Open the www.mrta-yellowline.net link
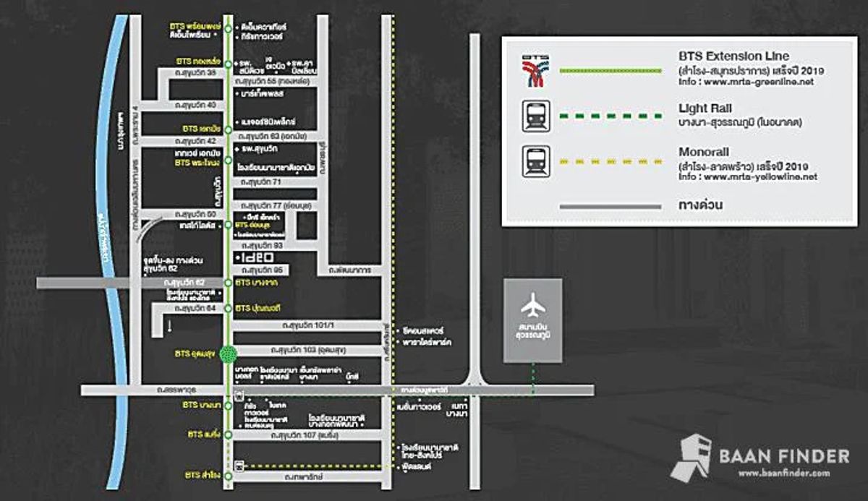This screenshot has width=868, height=501. 761,176
